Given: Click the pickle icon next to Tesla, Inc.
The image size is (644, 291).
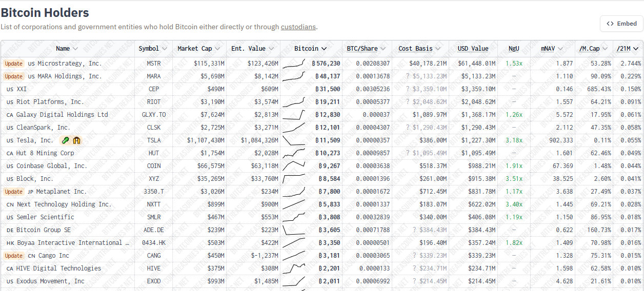Looking at the screenshot, I should pos(65,140).
